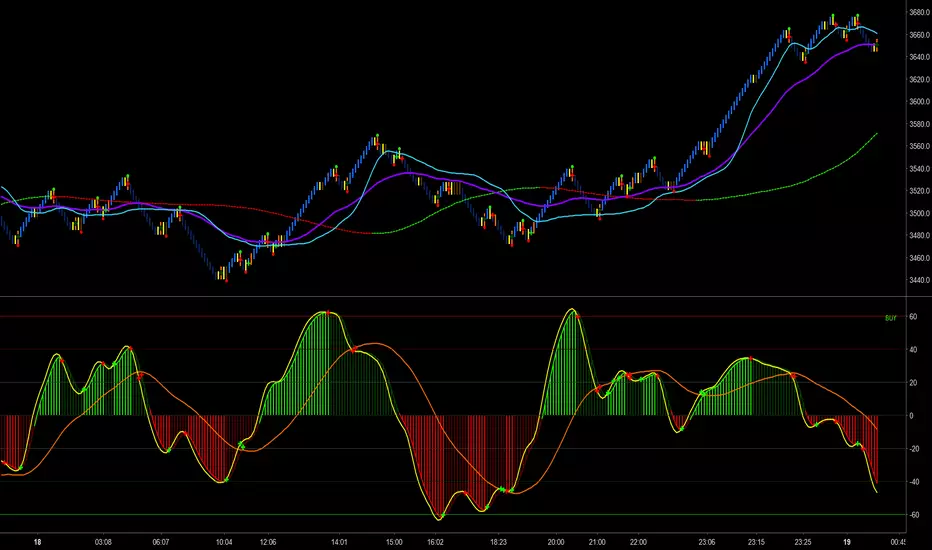
Task: Click the bold 18 date label
Action: 37,541
